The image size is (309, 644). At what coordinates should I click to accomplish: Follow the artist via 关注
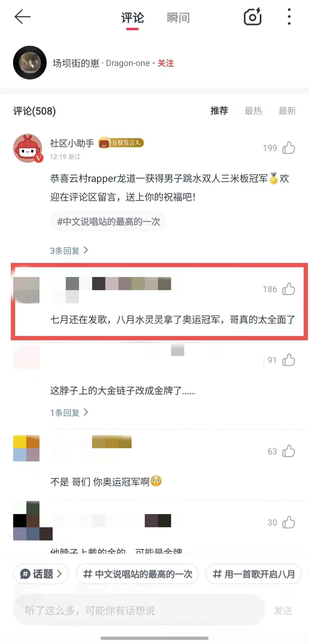[x=166, y=63]
